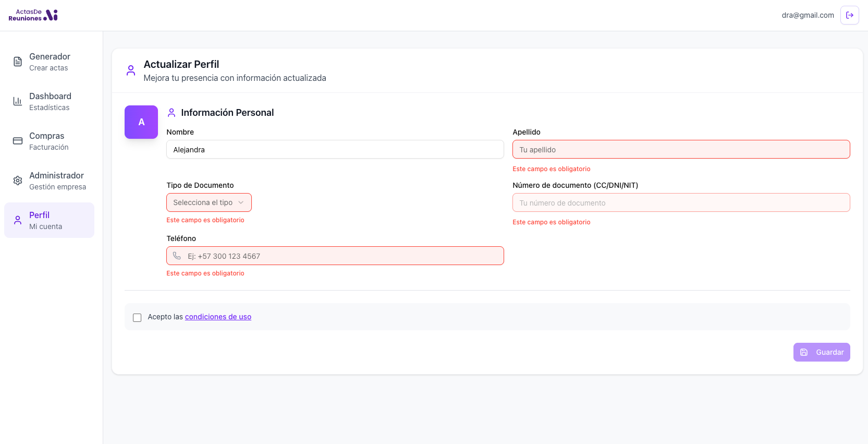Screen dimensions: 868x444
Task: Click the Generador document icon
Action: click(18, 62)
